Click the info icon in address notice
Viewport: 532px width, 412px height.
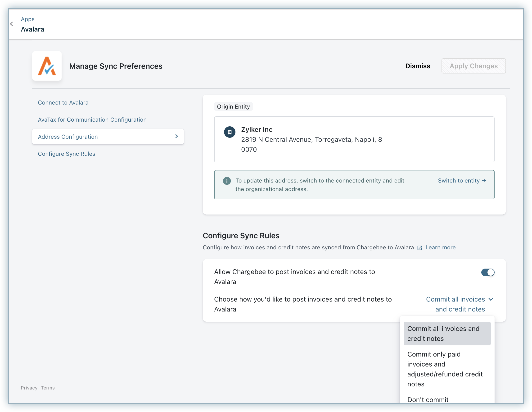pyautogui.click(x=226, y=181)
